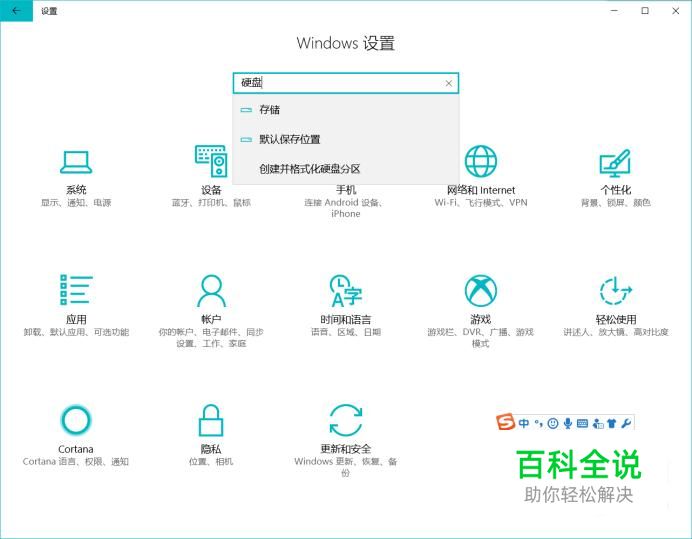The height and width of the screenshot is (539, 692).
Task: Click the 连接 Android 设备、iPhone description
Action: pos(346,208)
